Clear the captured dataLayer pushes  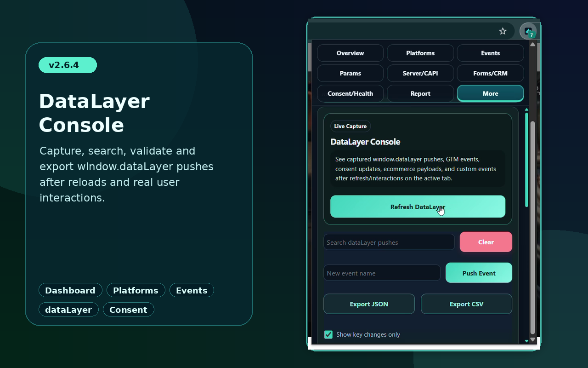pyautogui.click(x=486, y=242)
